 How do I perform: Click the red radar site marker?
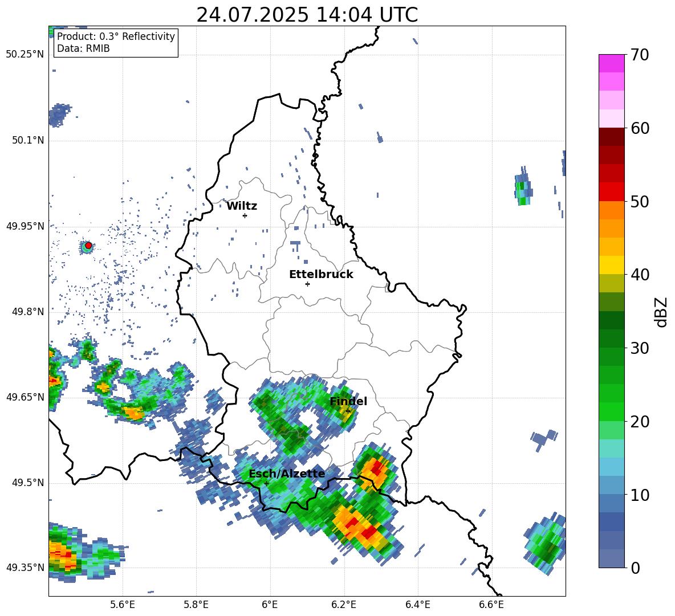tap(88, 246)
